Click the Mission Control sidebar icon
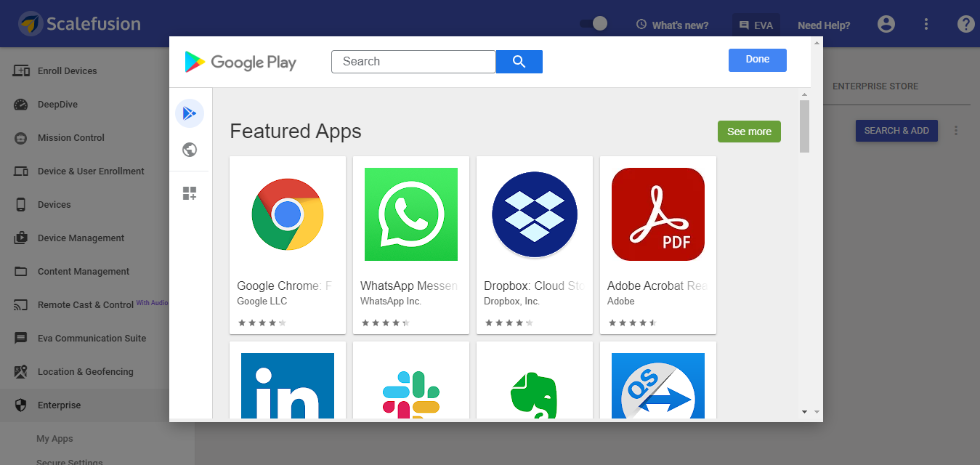This screenshot has width=980, height=465. pos(21,137)
